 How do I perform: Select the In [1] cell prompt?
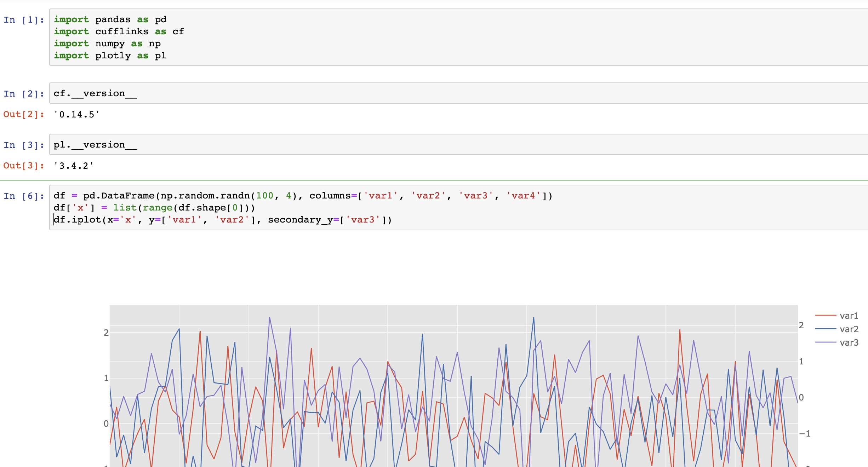pos(24,20)
